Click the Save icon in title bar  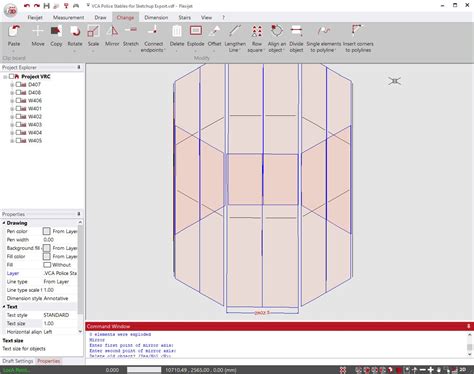coord(47,6)
